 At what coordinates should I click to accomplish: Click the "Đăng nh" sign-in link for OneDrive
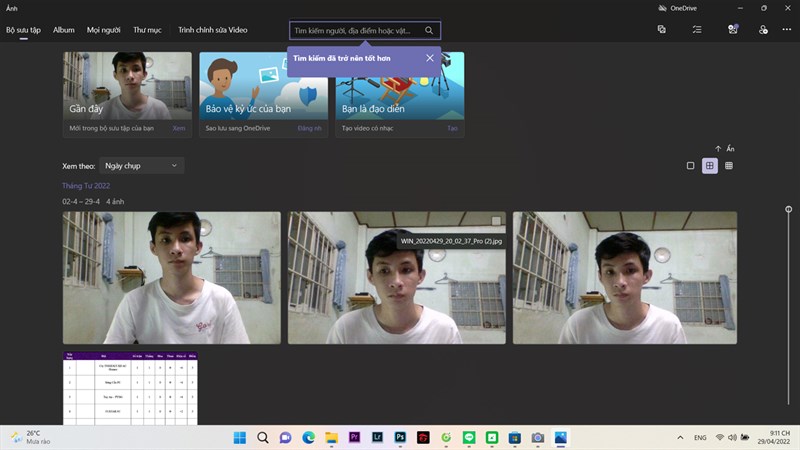pyautogui.click(x=310, y=129)
